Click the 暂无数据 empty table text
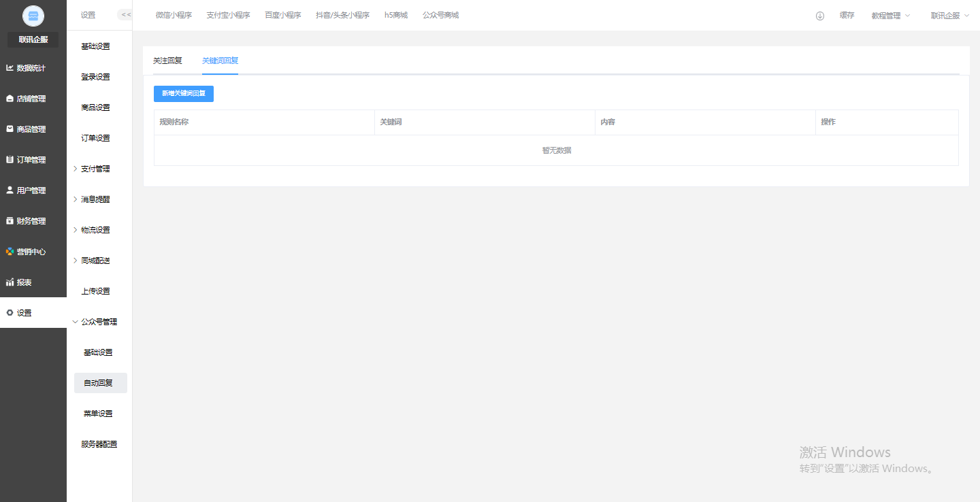The height and width of the screenshot is (502, 980). 557,150
